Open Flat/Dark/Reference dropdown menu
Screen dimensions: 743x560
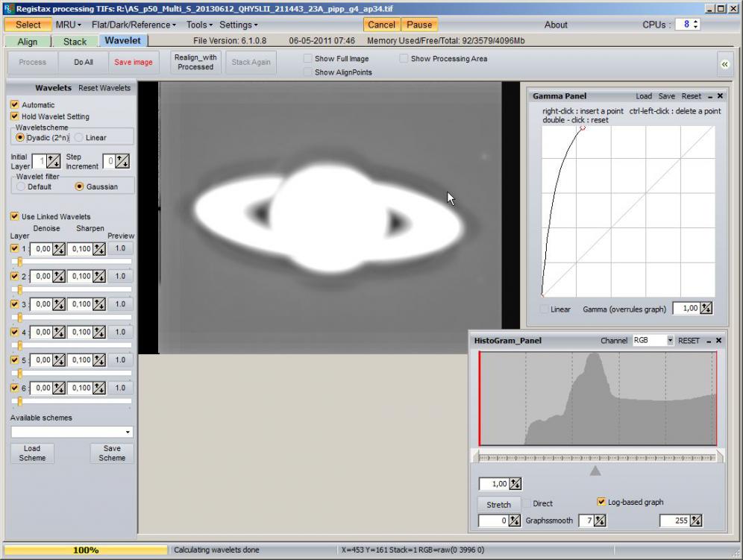pyautogui.click(x=134, y=25)
